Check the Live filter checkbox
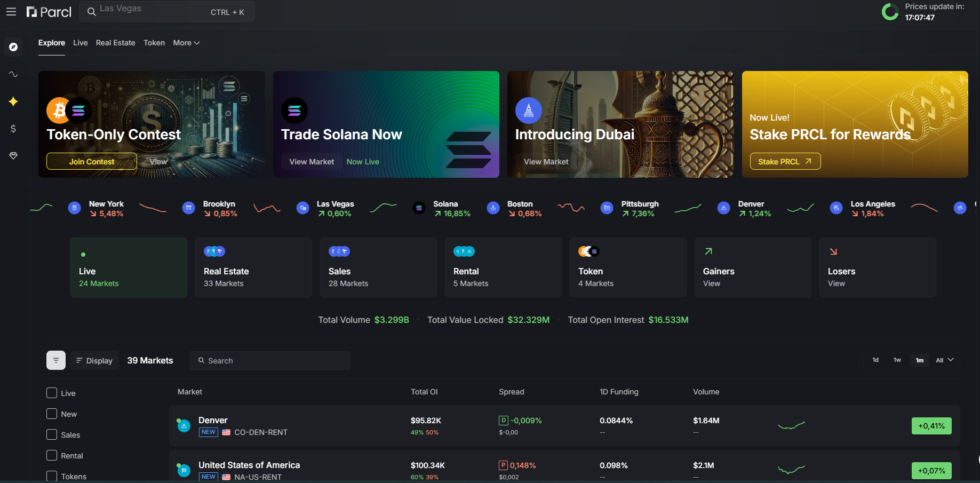 (52, 393)
